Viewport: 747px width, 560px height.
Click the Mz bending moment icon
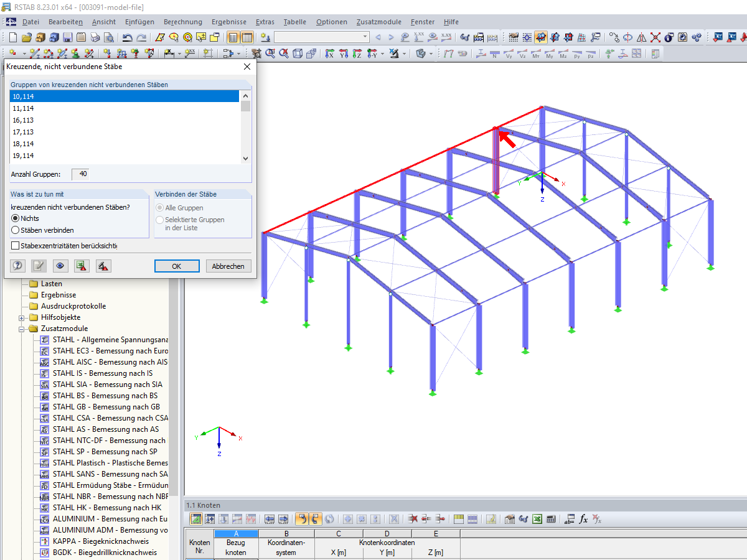[x=563, y=54]
